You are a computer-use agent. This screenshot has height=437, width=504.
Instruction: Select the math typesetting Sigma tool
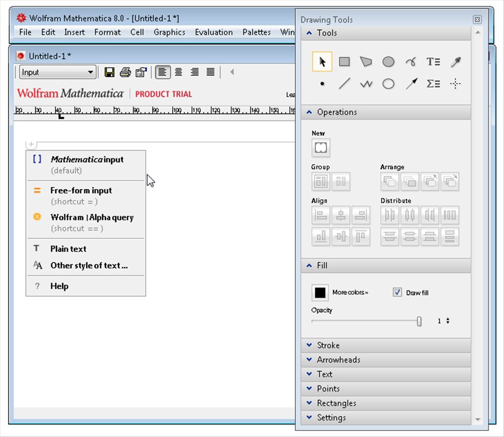click(433, 84)
